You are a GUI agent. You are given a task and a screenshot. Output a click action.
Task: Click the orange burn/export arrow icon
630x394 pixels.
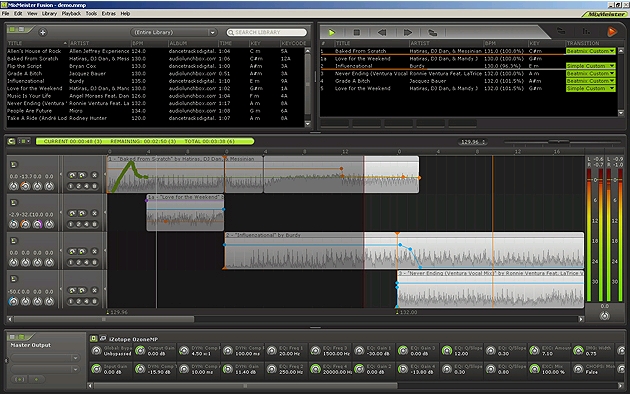pyautogui.click(x=612, y=31)
